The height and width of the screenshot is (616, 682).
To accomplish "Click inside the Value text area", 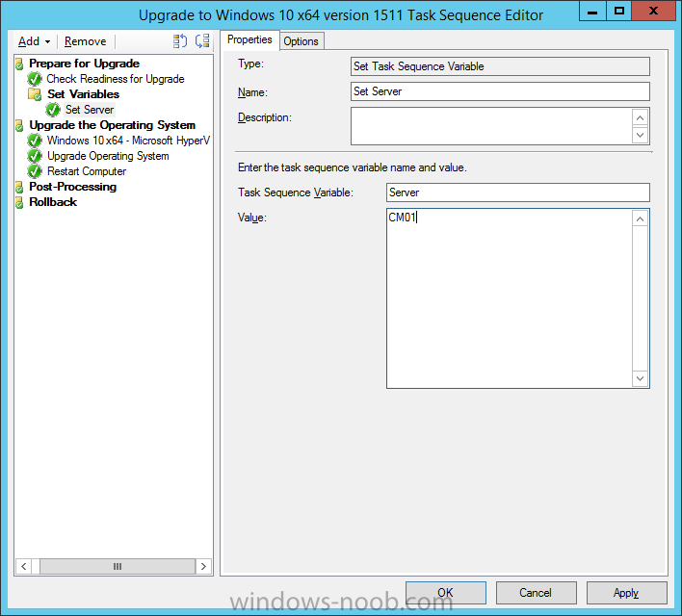I will tap(510, 298).
